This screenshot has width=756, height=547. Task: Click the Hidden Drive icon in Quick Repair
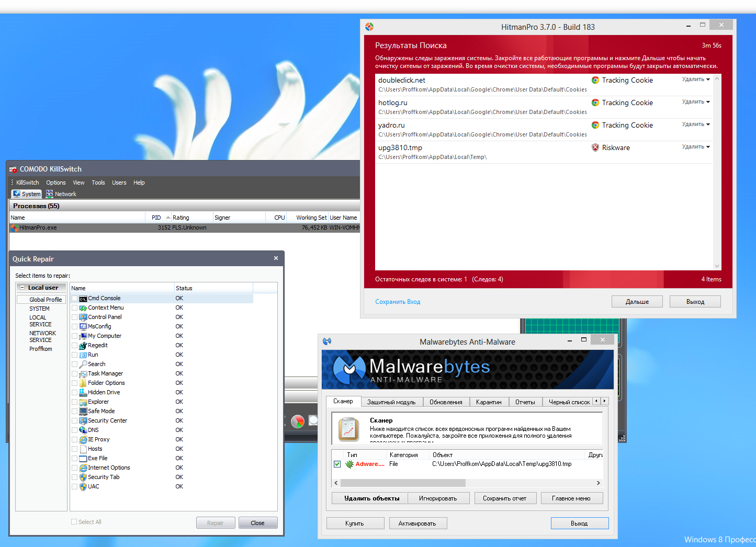[x=83, y=393]
